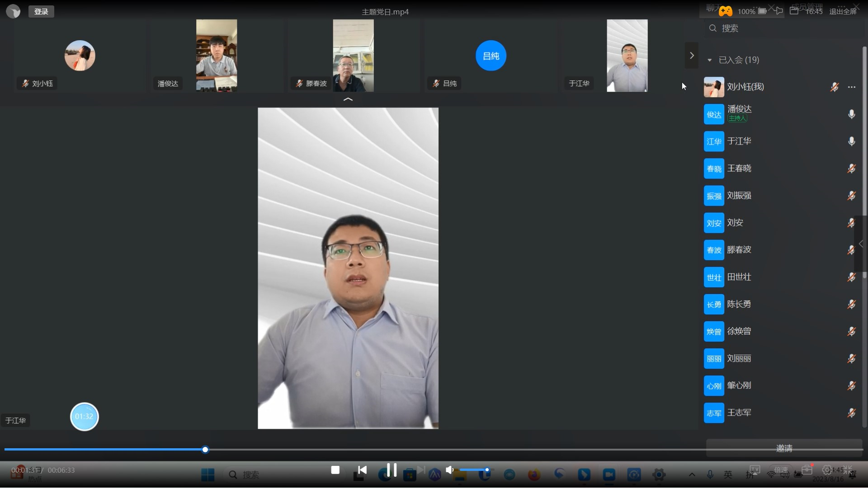Click 吕纯 blue circle avatar in video strip
868x488 pixels.
click(x=491, y=56)
